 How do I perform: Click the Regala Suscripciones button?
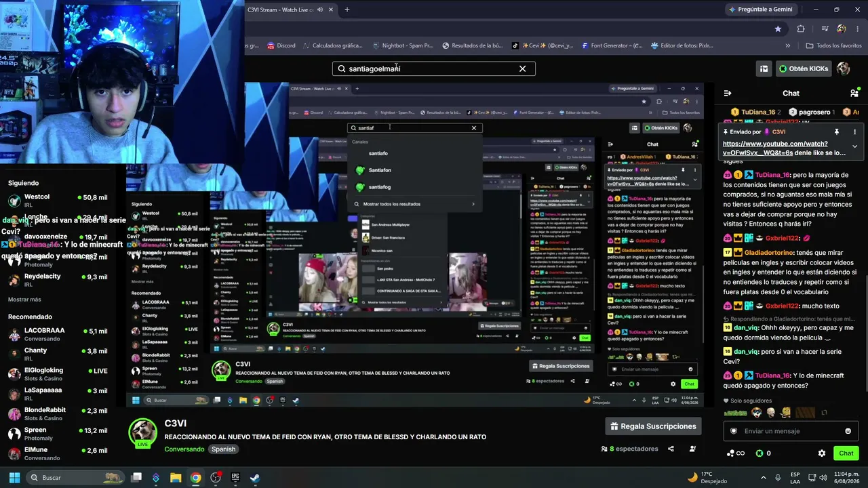653,426
